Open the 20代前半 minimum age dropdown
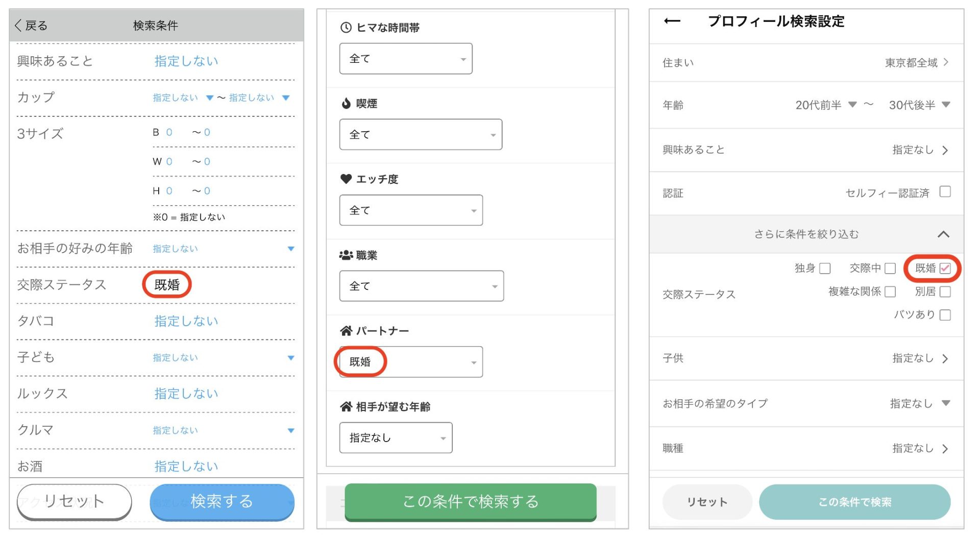 click(825, 105)
